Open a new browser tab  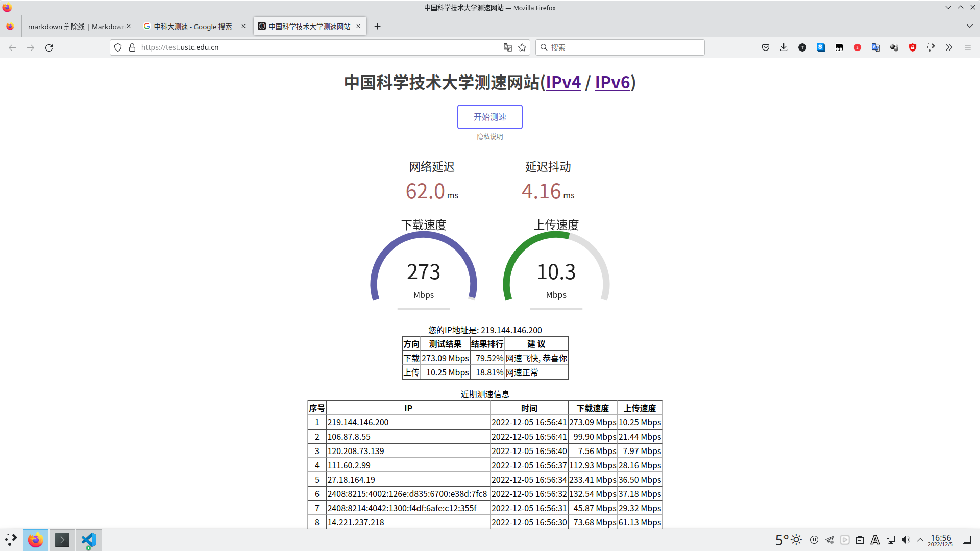pyautogui.click(x=378, y=27)
